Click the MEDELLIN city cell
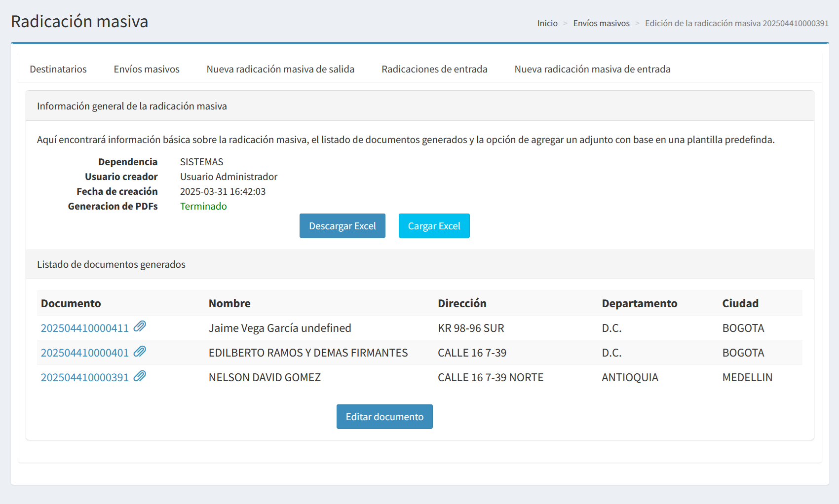 click(x=747, y=378)
